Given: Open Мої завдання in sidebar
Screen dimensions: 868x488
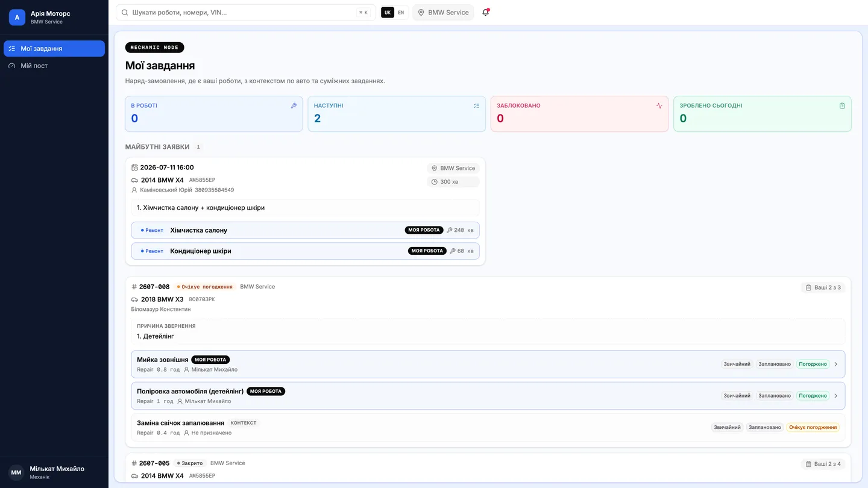Looking at the screenshot, I should click(x=54, y=49).
